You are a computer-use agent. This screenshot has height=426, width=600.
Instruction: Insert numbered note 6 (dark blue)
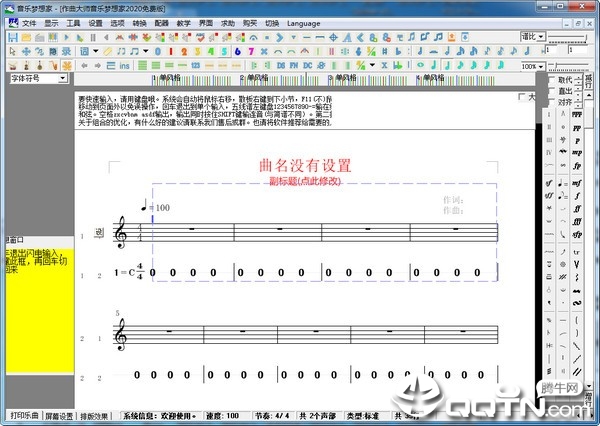pos(238,51)
